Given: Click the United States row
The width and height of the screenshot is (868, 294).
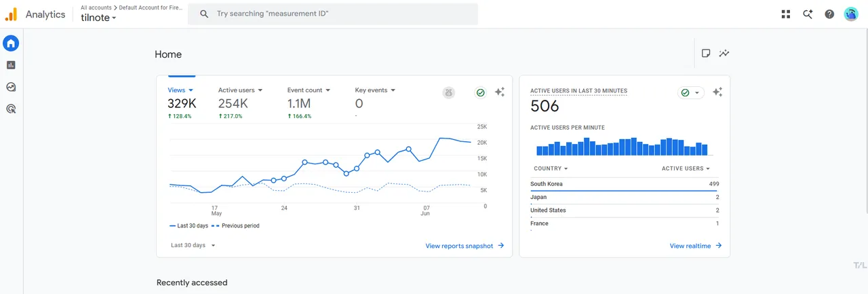Looking at the screenshot, I should tap(625, 210).
